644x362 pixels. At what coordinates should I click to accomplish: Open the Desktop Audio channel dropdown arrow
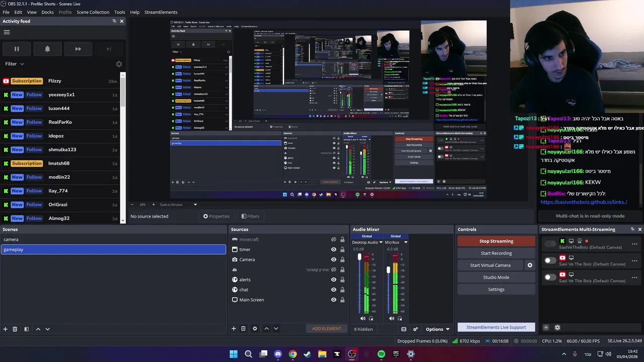click(381, 242)
